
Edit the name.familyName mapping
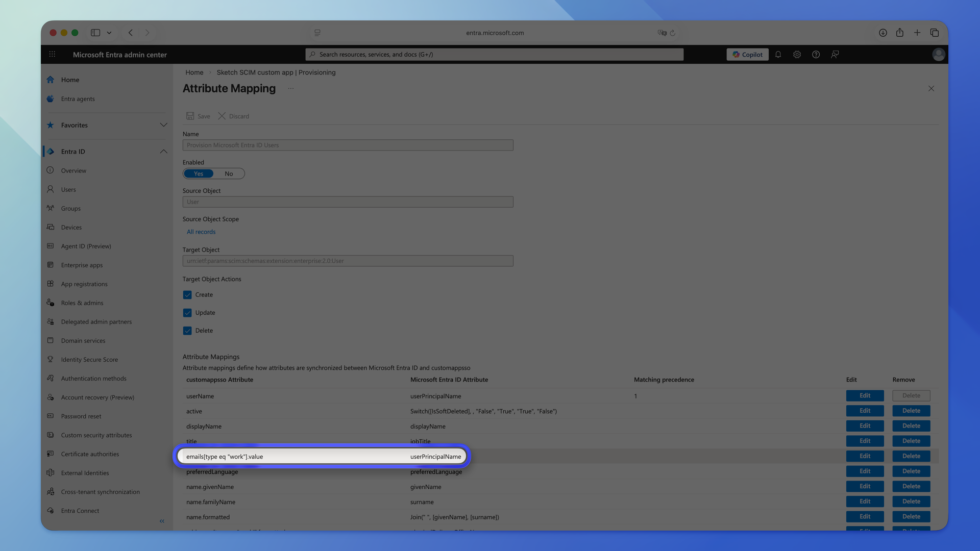pyautogui.click(x=865, y=502)
